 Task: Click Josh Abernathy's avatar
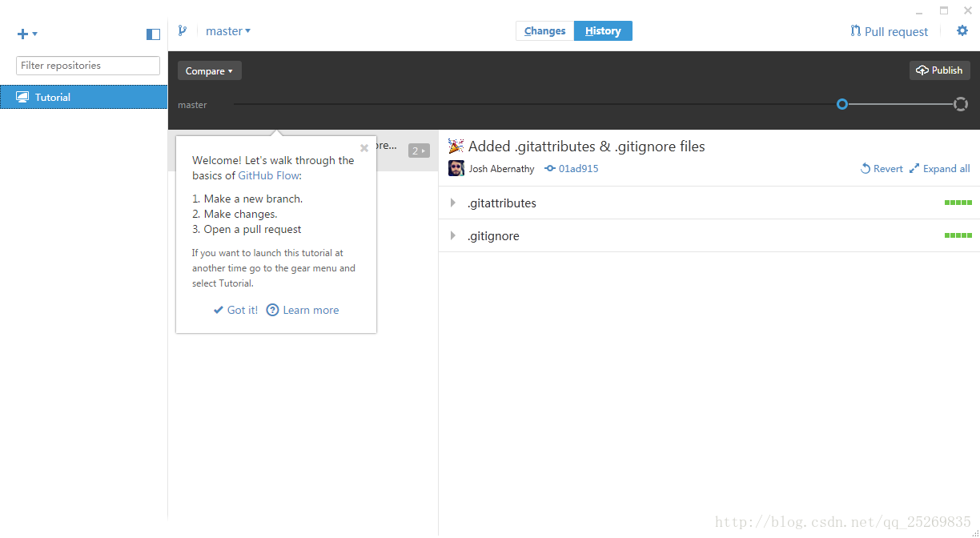[456, 168]
